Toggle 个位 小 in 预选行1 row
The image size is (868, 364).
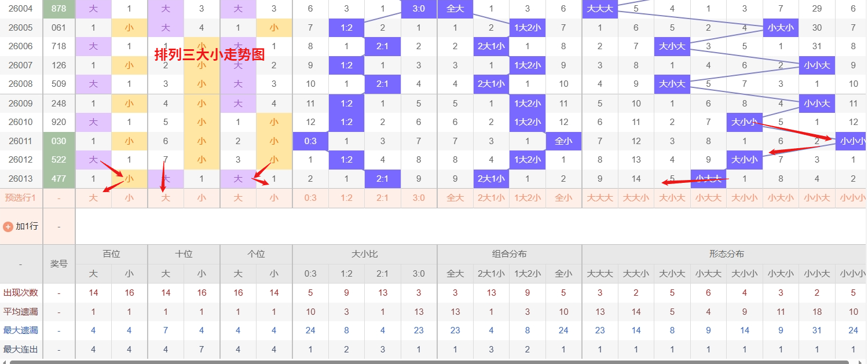(274, 198)
